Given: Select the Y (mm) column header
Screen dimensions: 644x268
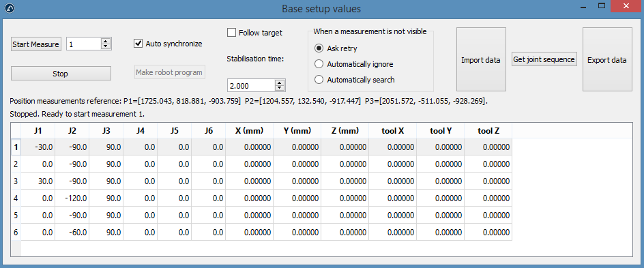Looking at the screenshot, I should click(x=297, y=131).
